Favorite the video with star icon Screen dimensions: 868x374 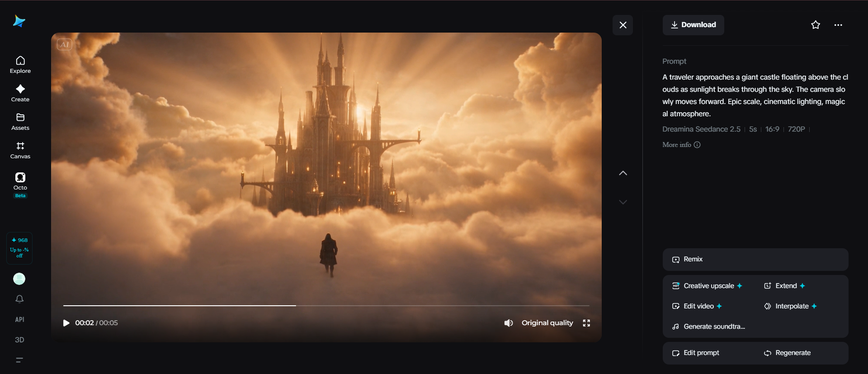pyautogui.click(x=816, y=25)
